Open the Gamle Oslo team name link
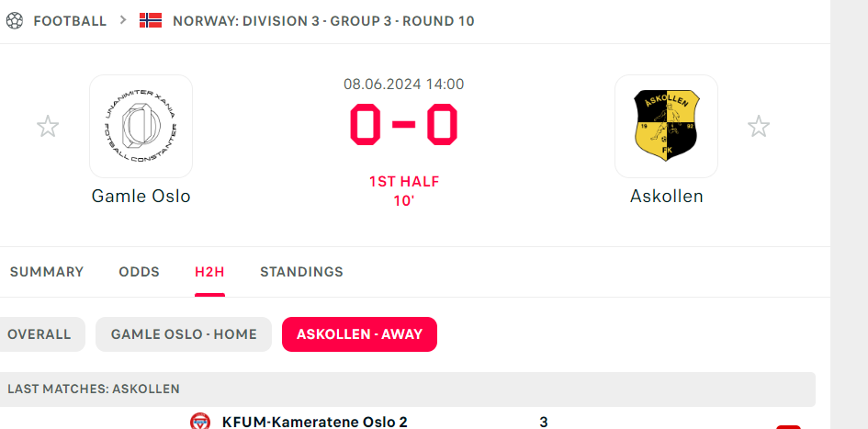 [141, 196]
